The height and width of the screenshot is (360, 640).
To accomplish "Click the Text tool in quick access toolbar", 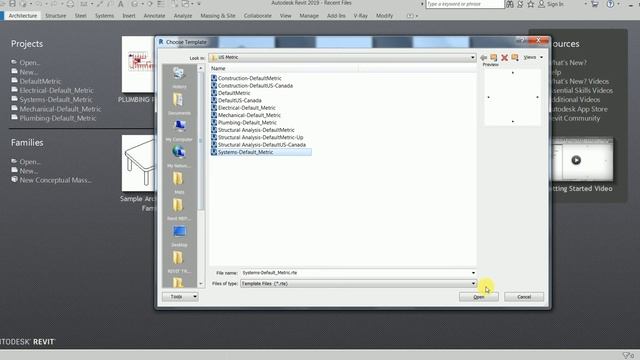I will click(120, 4).
